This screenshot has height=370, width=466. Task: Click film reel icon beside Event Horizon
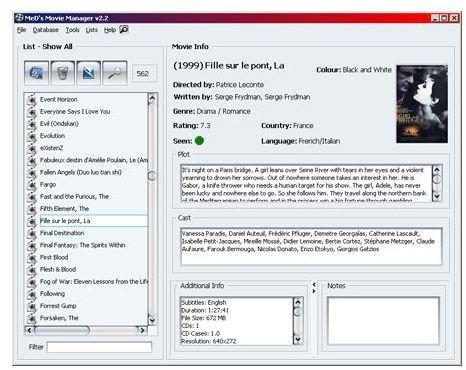(x=32, y=100)
